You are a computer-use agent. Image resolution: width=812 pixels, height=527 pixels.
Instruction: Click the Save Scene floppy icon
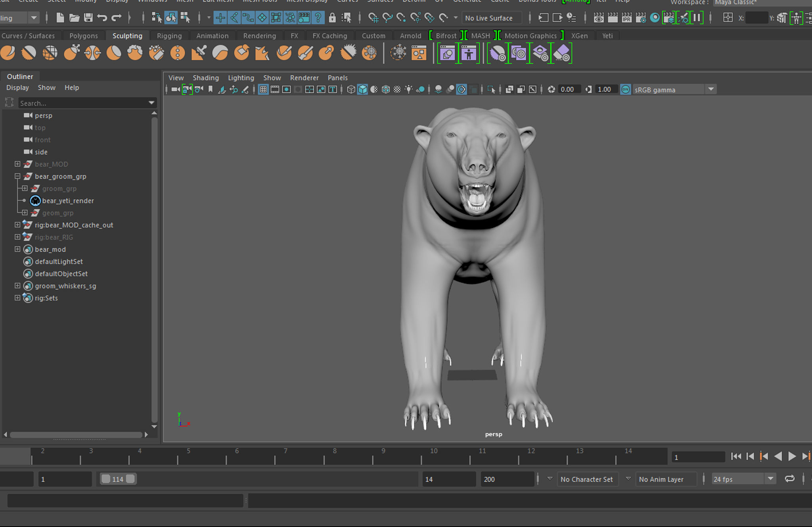tap(88, 17)
